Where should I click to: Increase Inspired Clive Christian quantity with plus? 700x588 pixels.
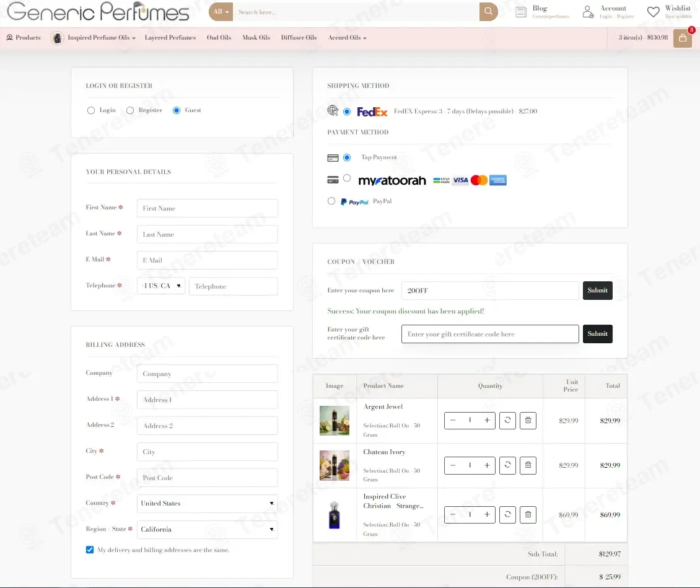click(487, 515)
